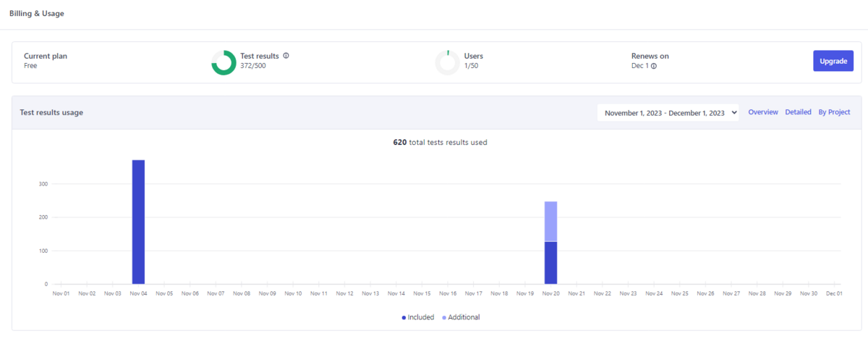Select the light Additional segment of Nov 20 bar
The height and width of the screenshot is (339, 868).
(x=550, y=221)
